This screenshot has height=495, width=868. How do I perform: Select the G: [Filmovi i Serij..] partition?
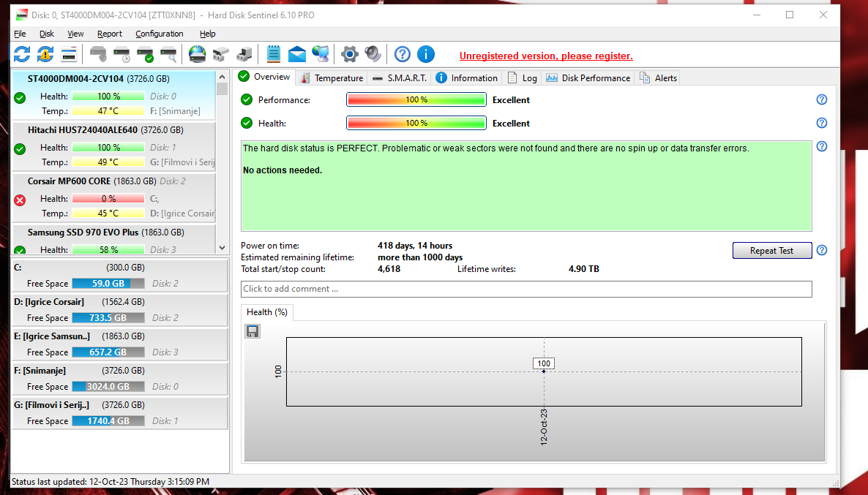click(x=119, y=412)
